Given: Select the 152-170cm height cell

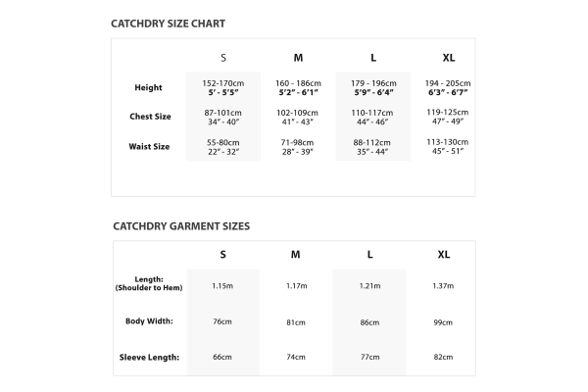Looking at the screenshot, I should pos(222,83).
